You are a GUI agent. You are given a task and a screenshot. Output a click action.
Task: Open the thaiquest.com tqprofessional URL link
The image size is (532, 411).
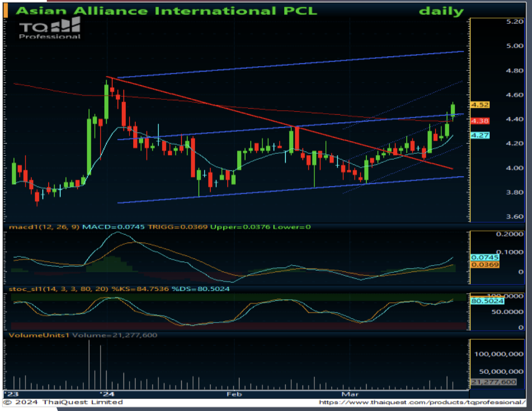pos(423,403)
